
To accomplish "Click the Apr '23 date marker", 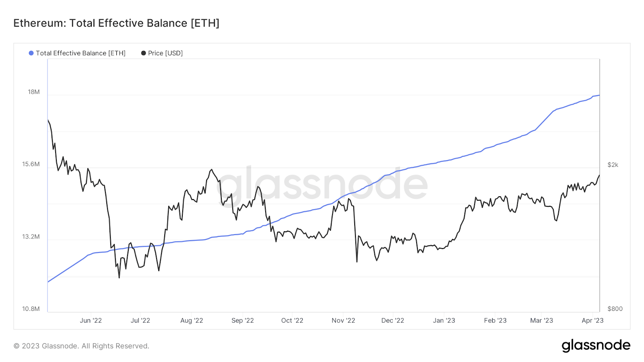I will (592, 321).
